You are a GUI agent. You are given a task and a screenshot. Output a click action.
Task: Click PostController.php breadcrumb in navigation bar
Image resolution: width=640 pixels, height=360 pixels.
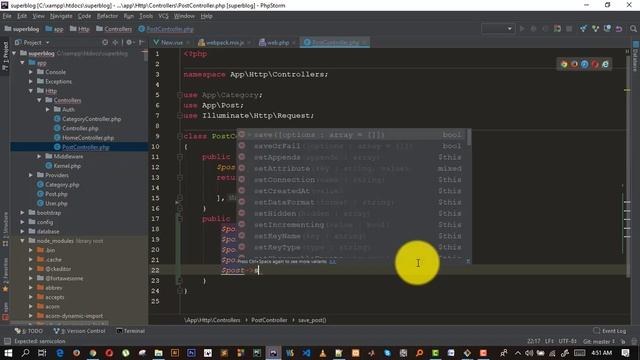pyautogui.click(x=166, y=29)
